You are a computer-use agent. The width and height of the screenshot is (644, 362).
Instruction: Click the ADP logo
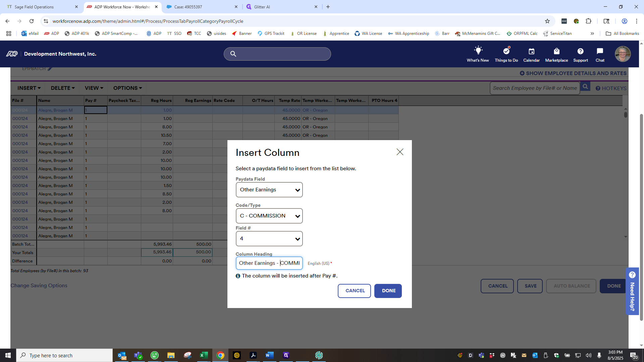pos(12,54)
